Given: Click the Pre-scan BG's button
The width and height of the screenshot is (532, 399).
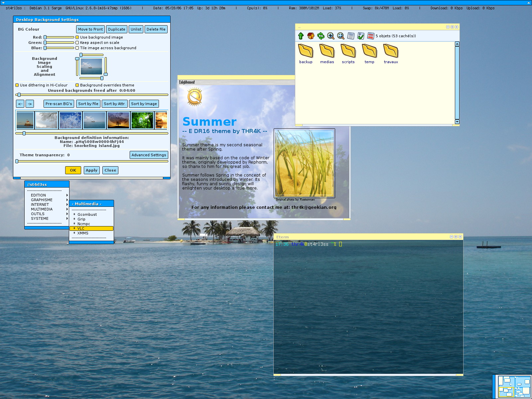Looking at the screenshot, I should tap(59, 104).
